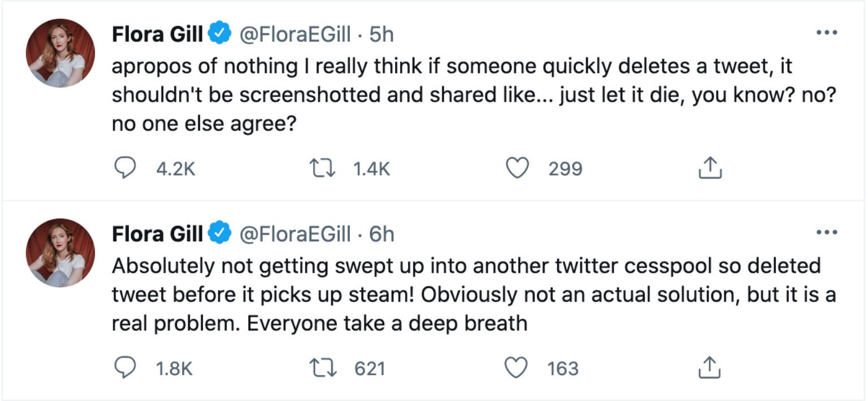Click Flora Gill name on the 5h tweet
The height and width of the screenshot is (401, 868).
pos(157,35)
